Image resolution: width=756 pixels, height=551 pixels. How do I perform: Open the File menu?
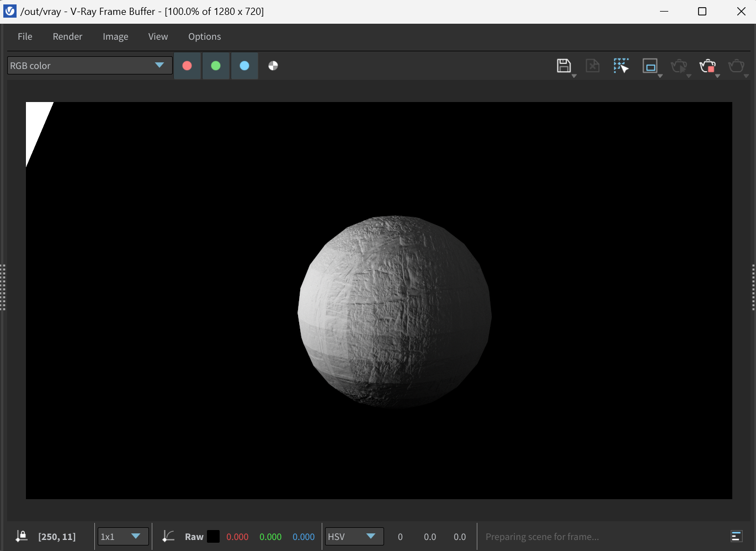25,36
